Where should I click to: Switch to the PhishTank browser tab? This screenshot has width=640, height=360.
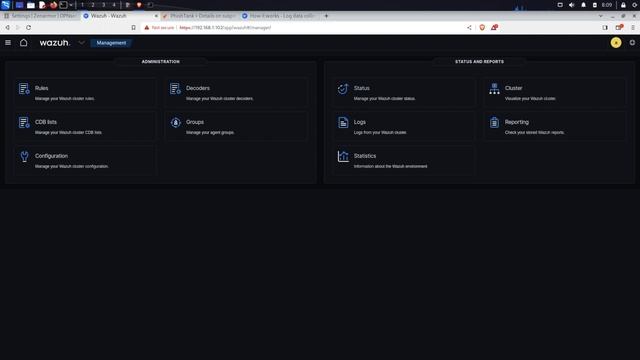coord(199,16)
